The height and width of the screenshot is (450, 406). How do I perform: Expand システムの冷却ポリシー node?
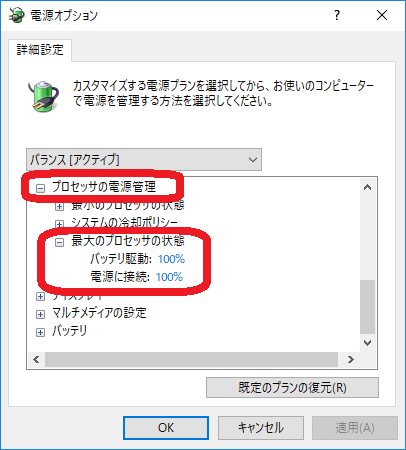[59, 224]
